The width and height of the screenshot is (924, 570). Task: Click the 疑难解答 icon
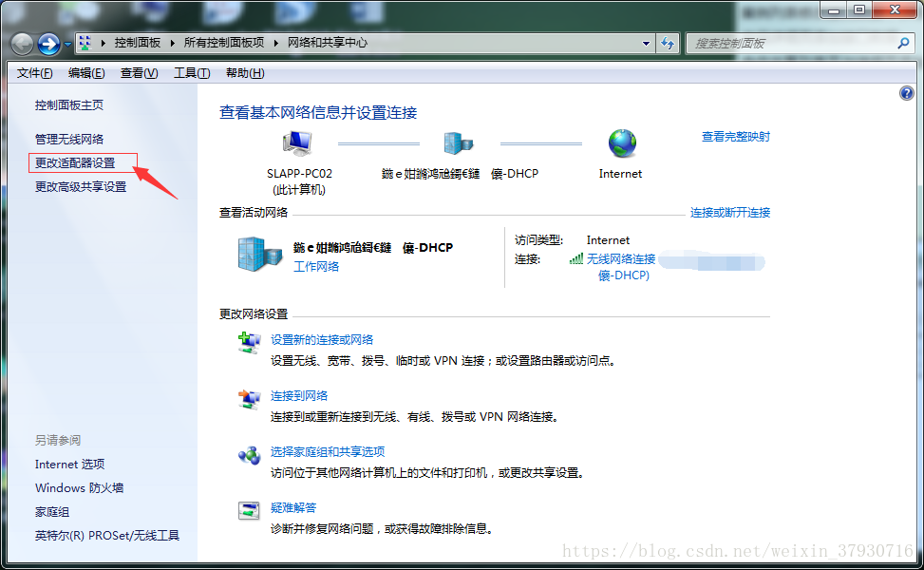pyautogui.click(x=249, y=510)
